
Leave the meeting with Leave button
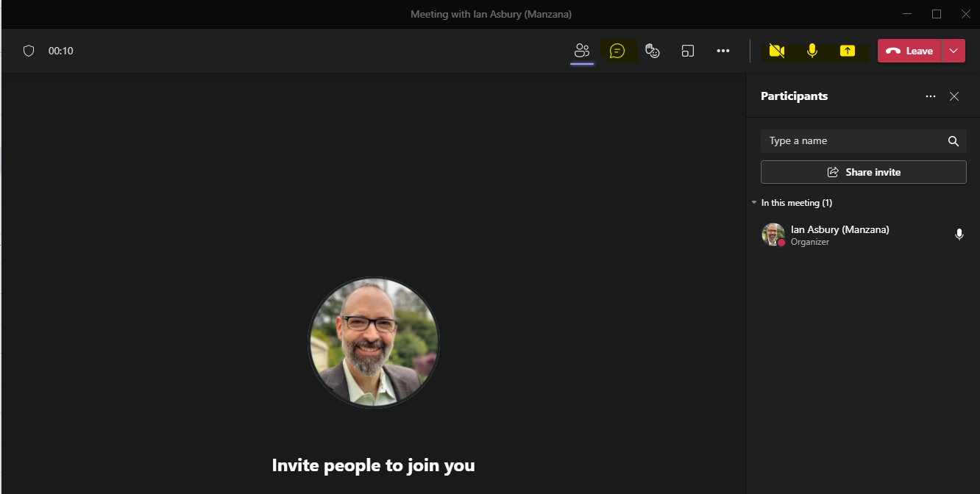point(909,51)
